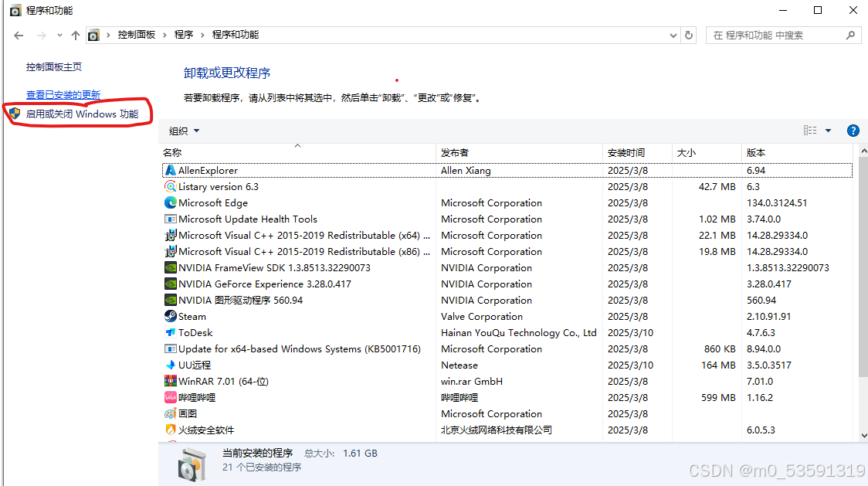This screenshot has width=868, height=486.
Task: Sort by 版本 column header
Action: (x=797, y=152)
